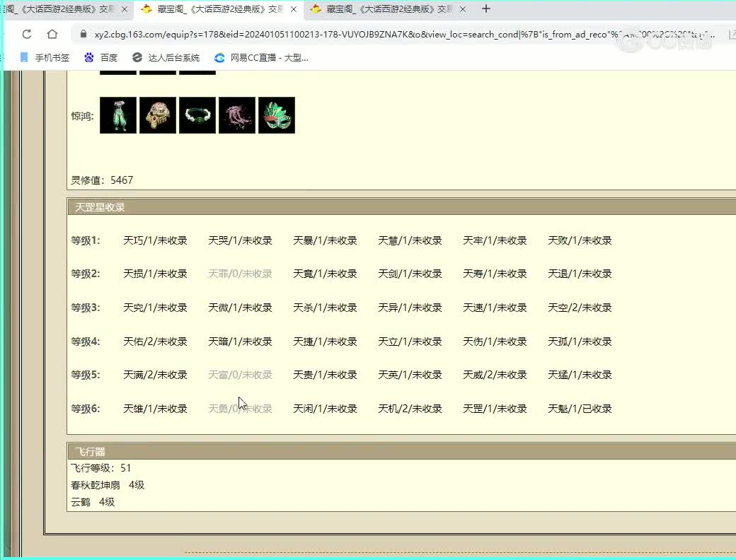736x560 pixels.
Task: Click the 天异/1/未收录 entry
Action: 410,308
